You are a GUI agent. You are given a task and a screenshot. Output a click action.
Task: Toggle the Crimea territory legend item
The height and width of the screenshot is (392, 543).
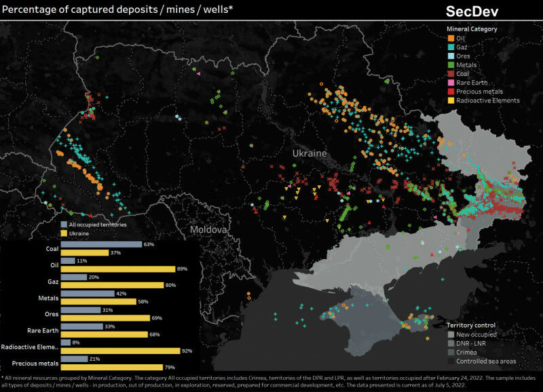pyautogui.click(x=452, y=352)
